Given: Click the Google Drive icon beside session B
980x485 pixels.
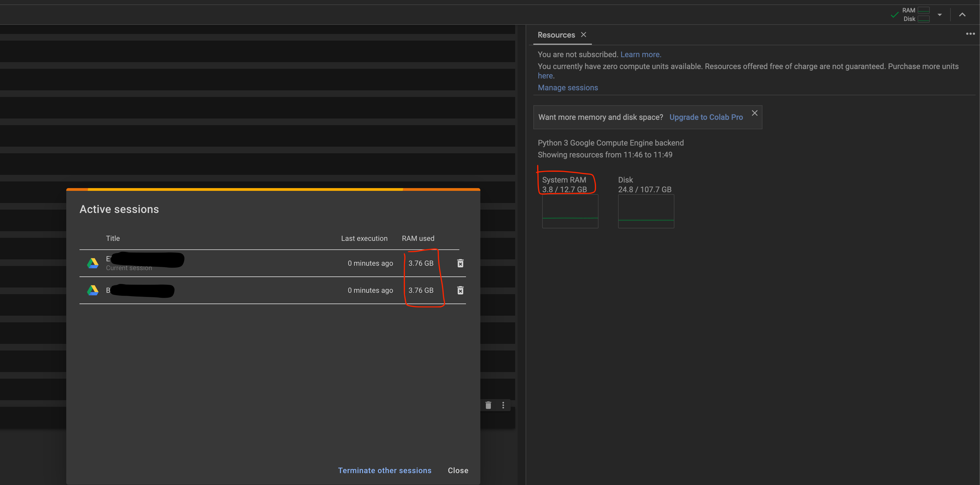Looking at the screenshot, I should pos(93,290).
